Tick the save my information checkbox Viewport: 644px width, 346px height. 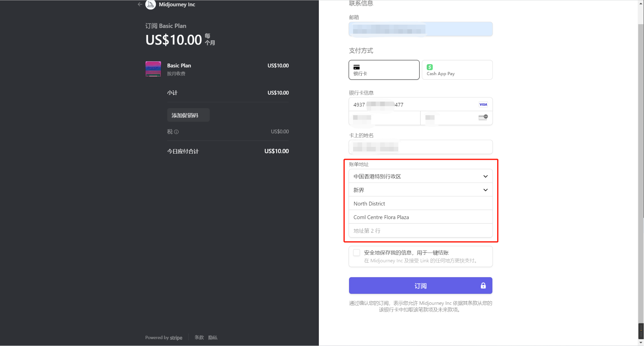click(x=357, y=253)
